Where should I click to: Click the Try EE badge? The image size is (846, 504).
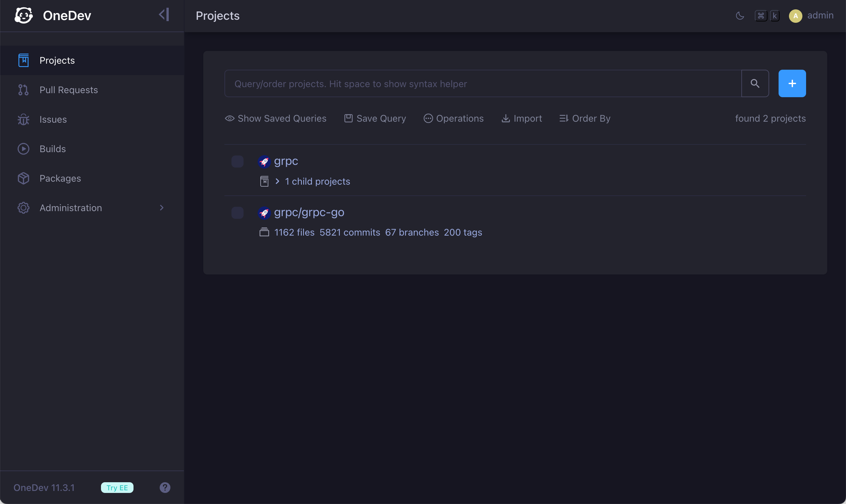coord(117,487)
